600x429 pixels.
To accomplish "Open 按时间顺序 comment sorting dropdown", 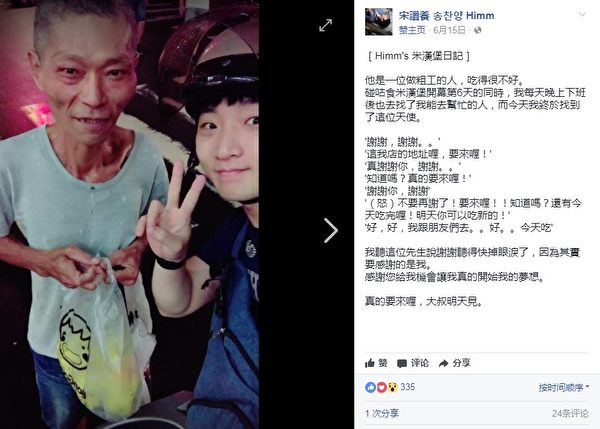I will (564, 388).
